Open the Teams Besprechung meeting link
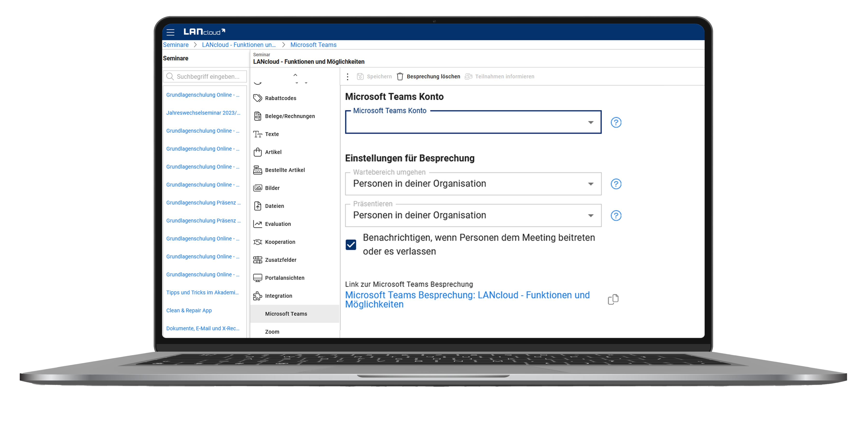 pos(467,299)
